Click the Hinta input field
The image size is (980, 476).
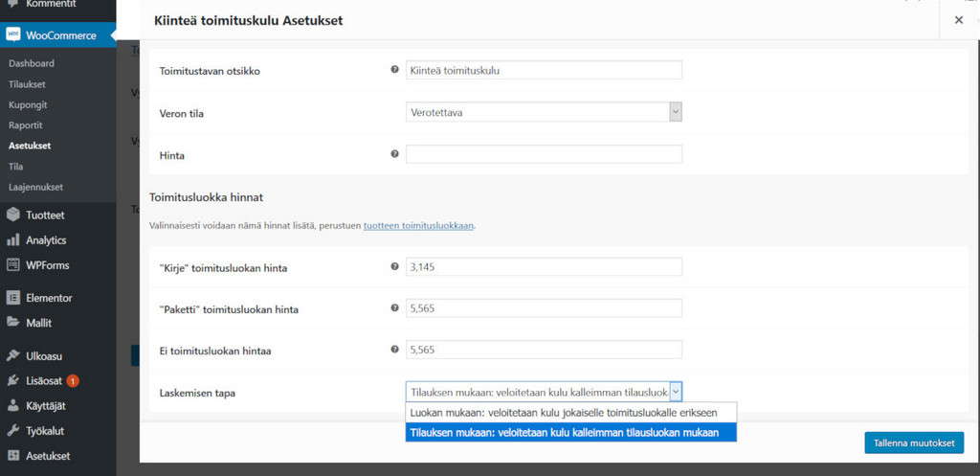544,154
